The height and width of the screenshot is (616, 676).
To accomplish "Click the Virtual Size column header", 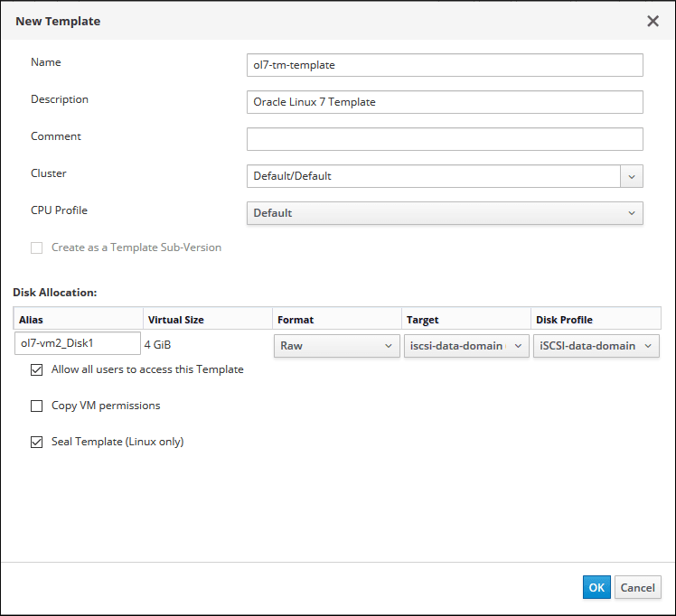I will tap(207, 319).
